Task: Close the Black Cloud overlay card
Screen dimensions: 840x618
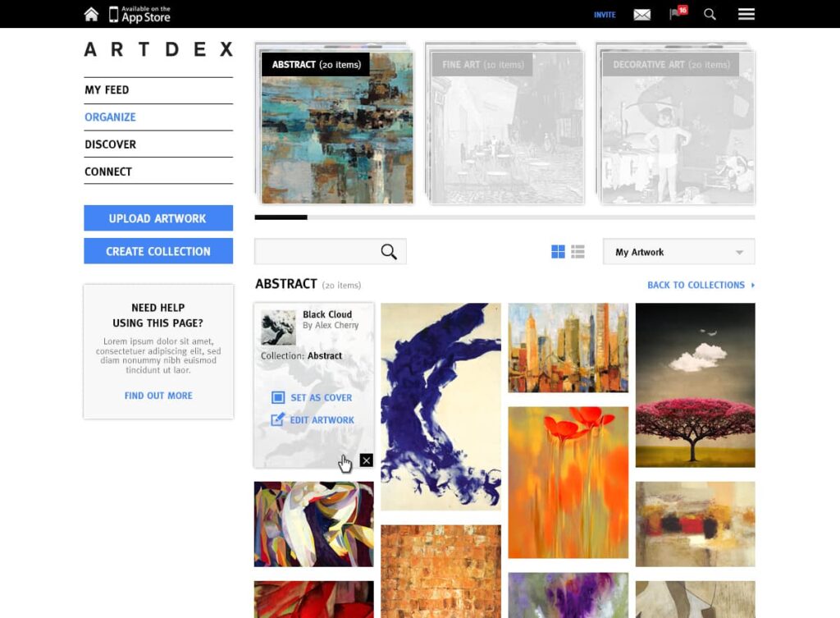Action: pyautogui.click(x=366, y=460)
